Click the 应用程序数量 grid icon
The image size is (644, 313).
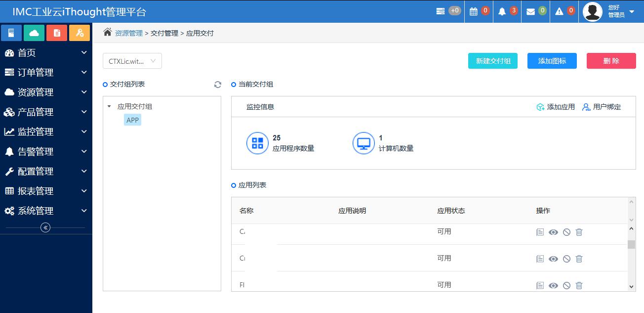257,143
